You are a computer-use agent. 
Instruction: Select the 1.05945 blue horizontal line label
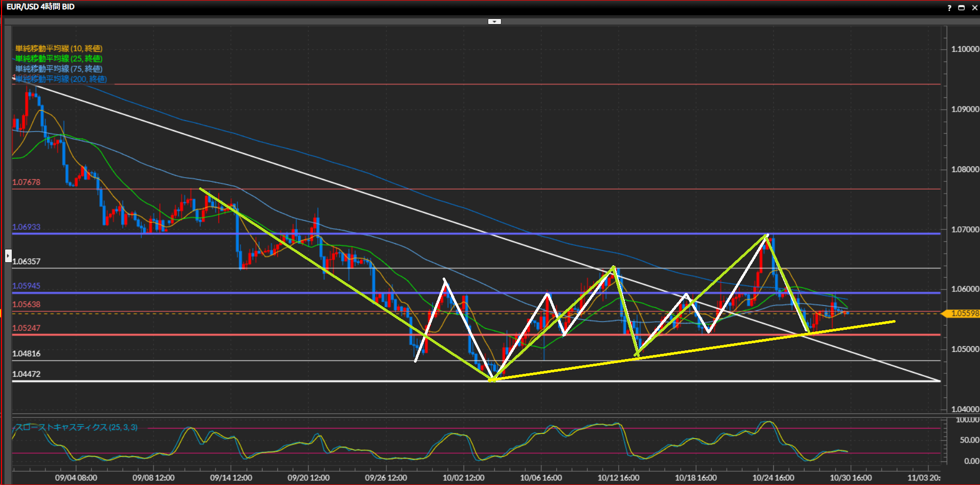(x=27, y=286)
